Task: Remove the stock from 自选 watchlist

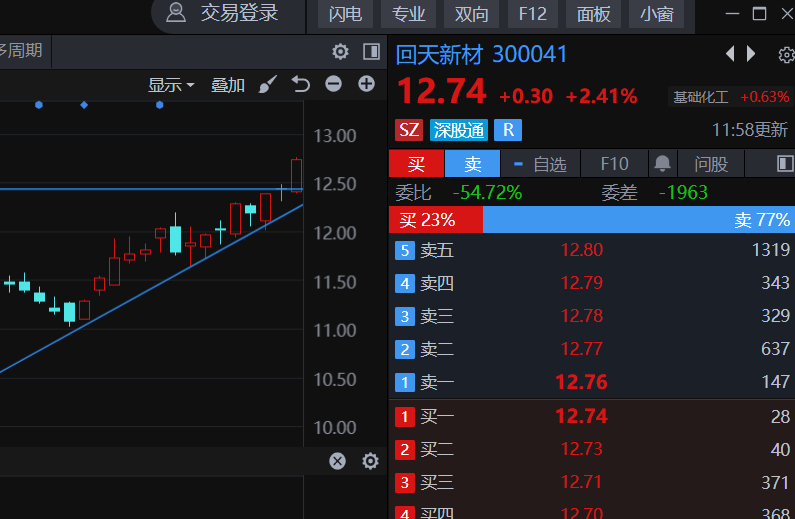Action: pyautogui.click(x=540, y=164)
